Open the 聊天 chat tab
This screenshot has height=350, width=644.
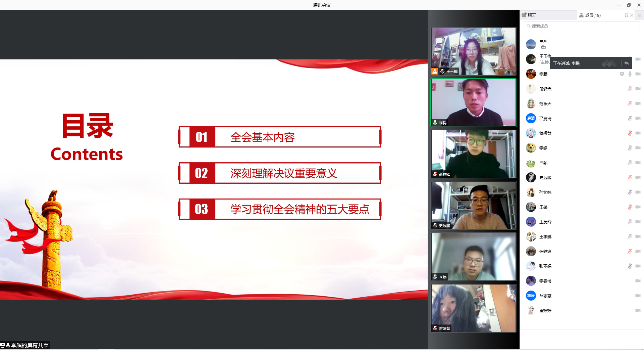point(532,15)
